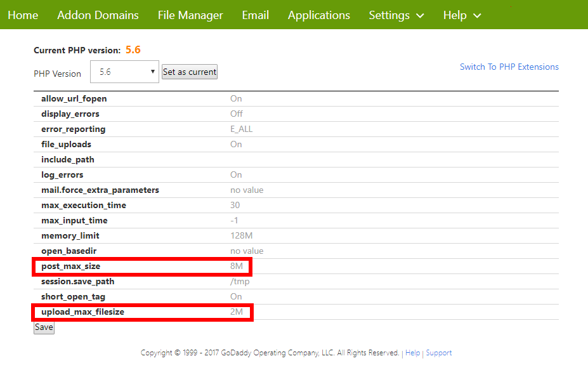The image size is (588, 375).
Task: Open the Addon Domains page
Action: [x=98, y=15]
